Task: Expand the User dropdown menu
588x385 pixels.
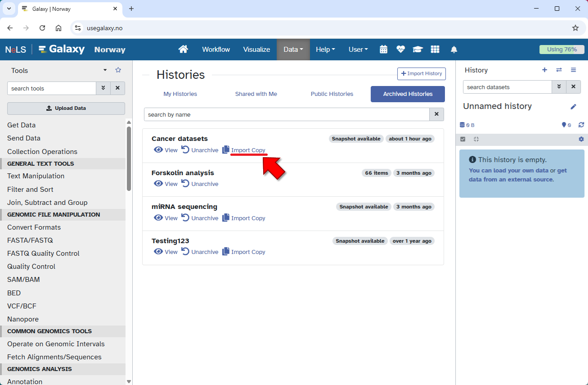Action: (358, 50)
